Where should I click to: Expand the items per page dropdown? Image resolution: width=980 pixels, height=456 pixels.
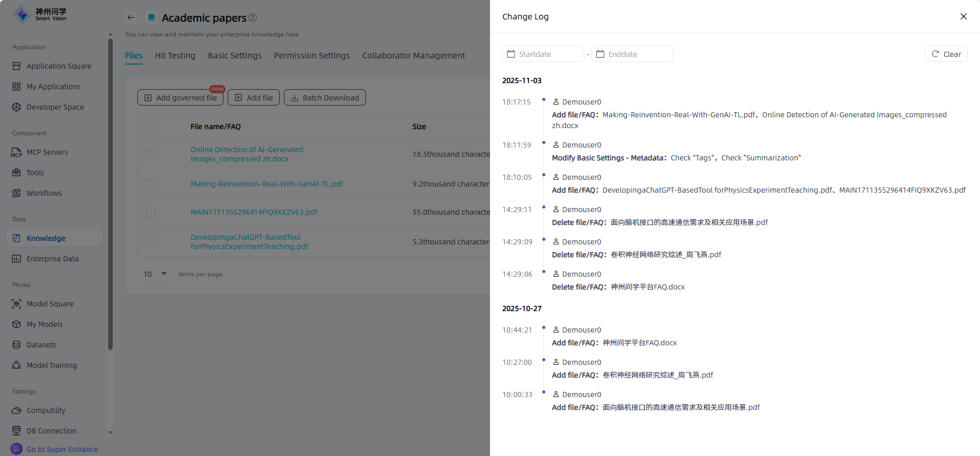pyautogui.click(x=155, y=274)
